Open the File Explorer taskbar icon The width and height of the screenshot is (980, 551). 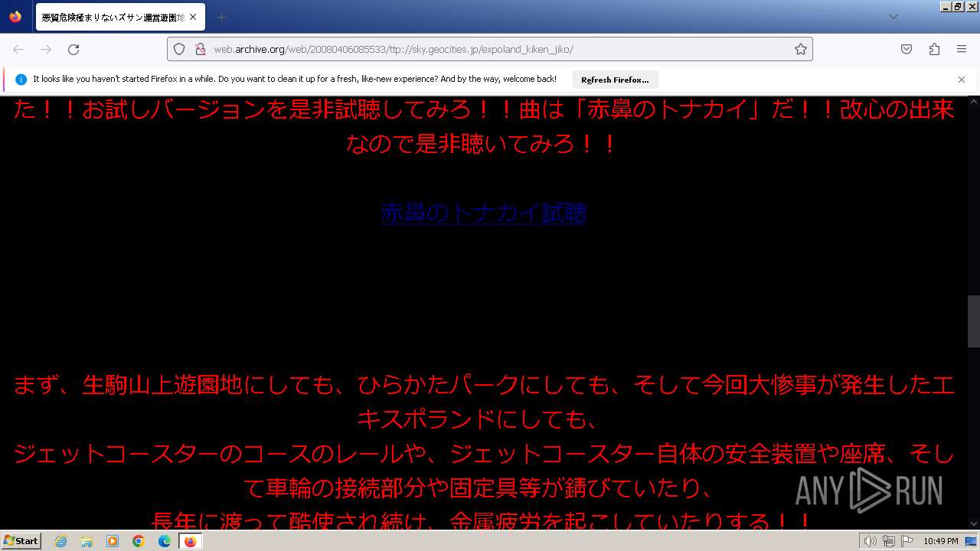[87, 541]
